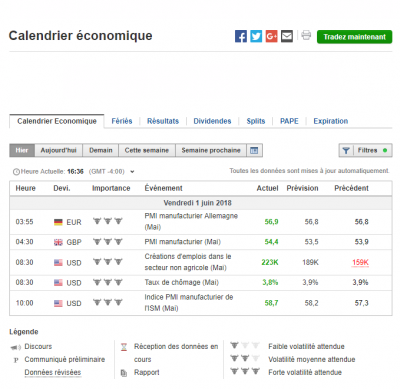Screen dimensions: 400x389
Task: Share via the Google+ icon
Action: 271,36
